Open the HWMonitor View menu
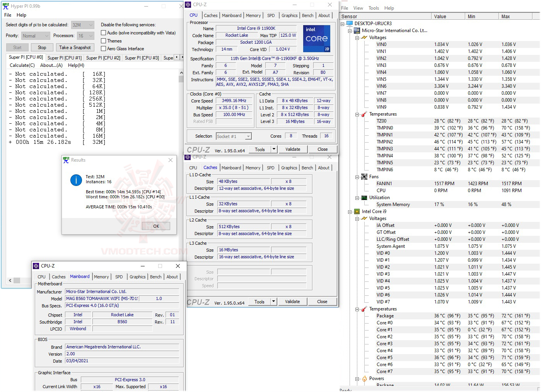This screenshot has width=541, height=392. pos(358,8)
